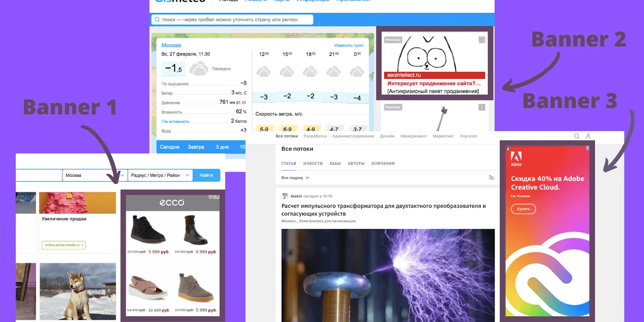This screenshot has height=322, width=644.
Task: Click the Все потоки page heading
Action: point(297,149)
